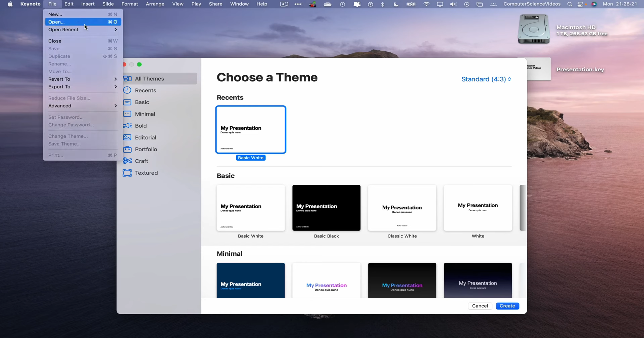Click the Editorial picture icon
This screenshot has width=644, height=338.
[127, 137]
